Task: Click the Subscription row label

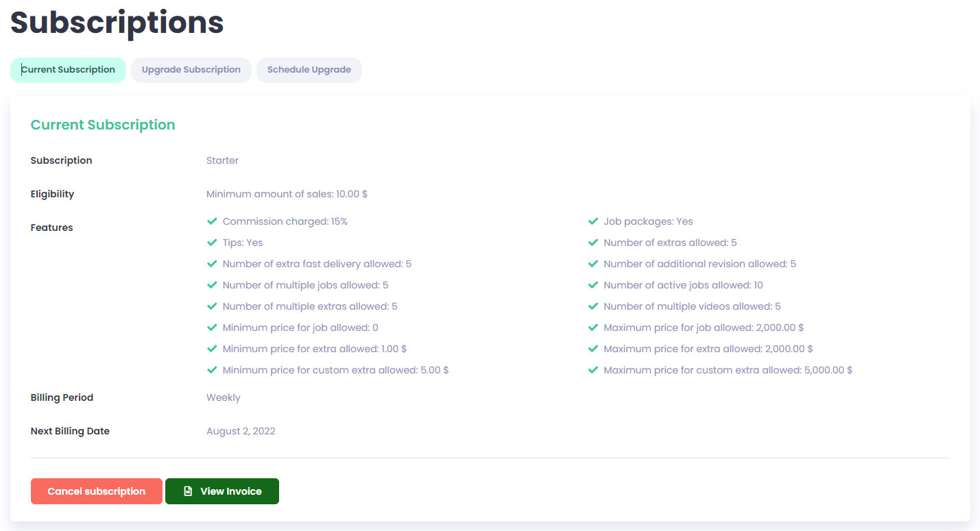Action: (61, 160)
